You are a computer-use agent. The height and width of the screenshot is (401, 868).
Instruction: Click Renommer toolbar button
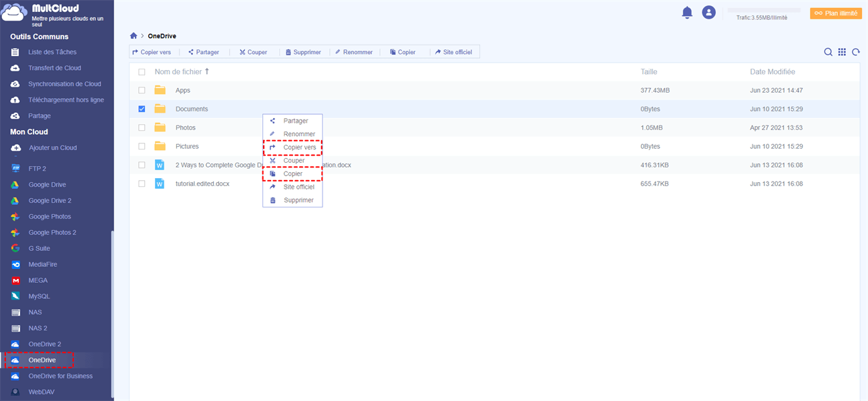pyautogui.click(x=354, y=52)
